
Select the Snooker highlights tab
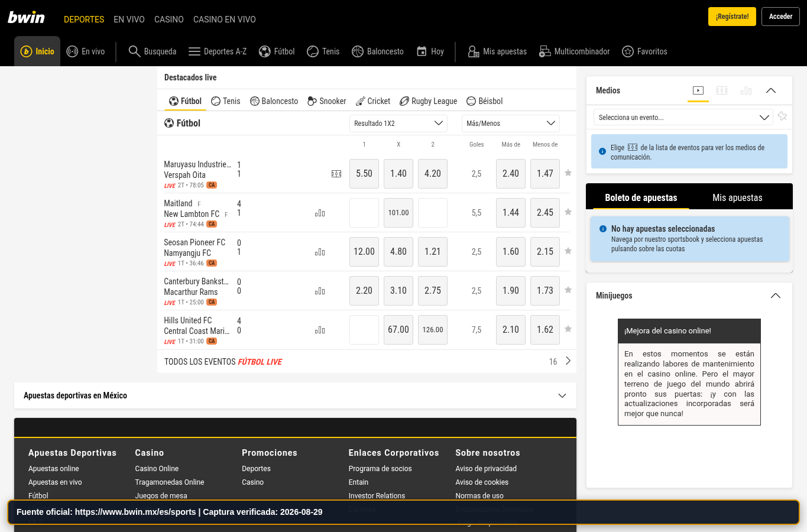327,101
